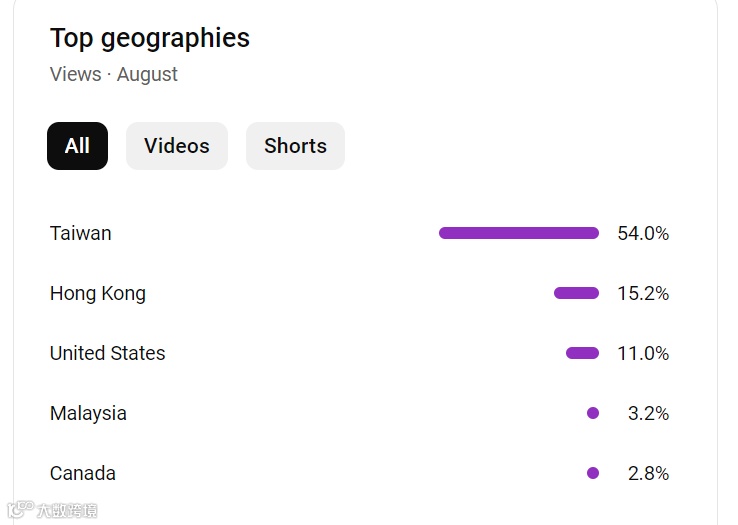Select the Malaysia country label
738x525 pixels.
click(x=88, y=413)
